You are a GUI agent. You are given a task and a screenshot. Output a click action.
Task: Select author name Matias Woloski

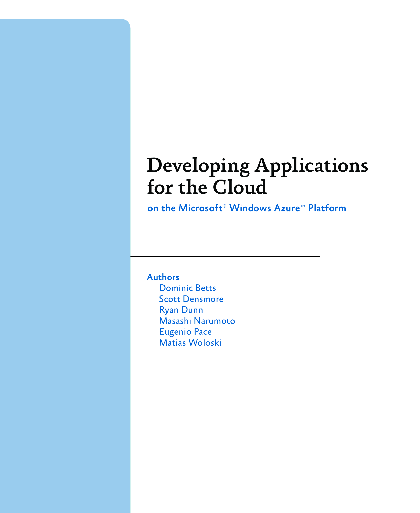190,343
